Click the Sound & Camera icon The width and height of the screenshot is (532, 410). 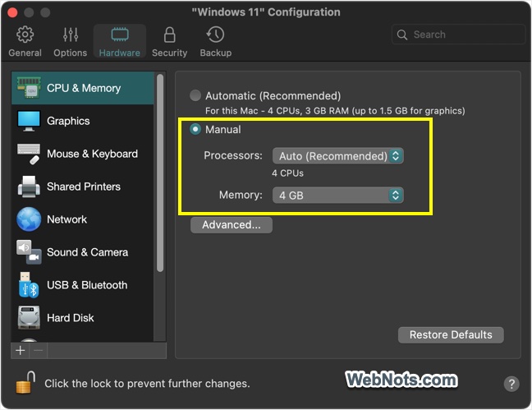tap(29, 252)
